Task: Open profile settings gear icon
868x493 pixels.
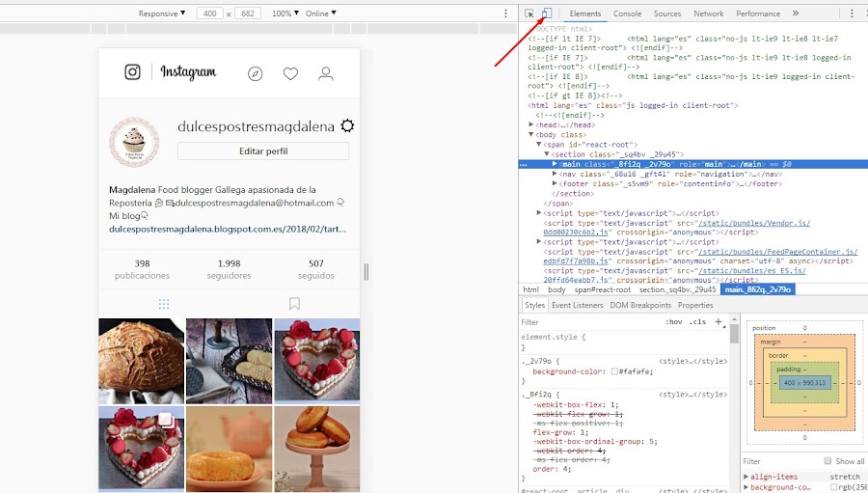Action: pos(347,125)
